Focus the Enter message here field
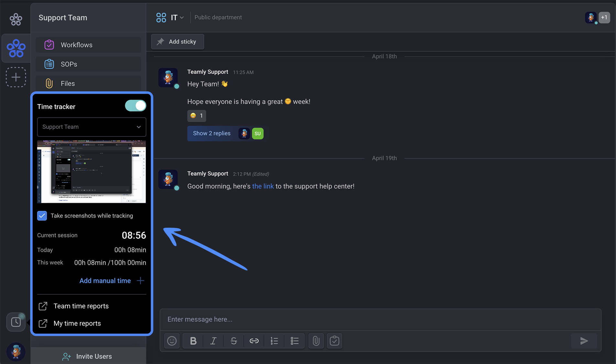Image resolution: width=616 pixels, height=364 pixels. [381, 319]
